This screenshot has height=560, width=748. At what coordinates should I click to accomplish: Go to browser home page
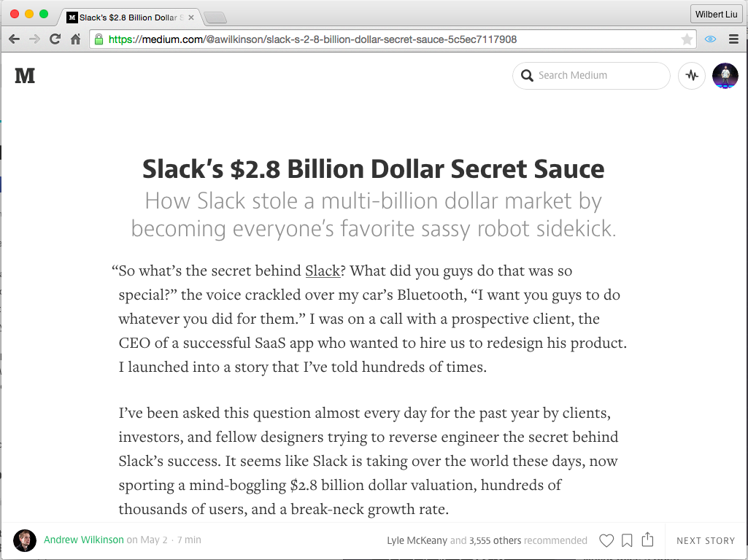75,39
